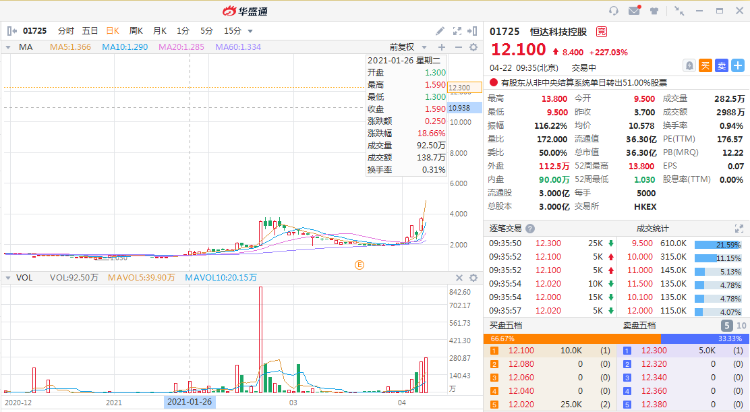Zoom in chart with plus icon
Screen dimensions: 750x412
point(441,47)
